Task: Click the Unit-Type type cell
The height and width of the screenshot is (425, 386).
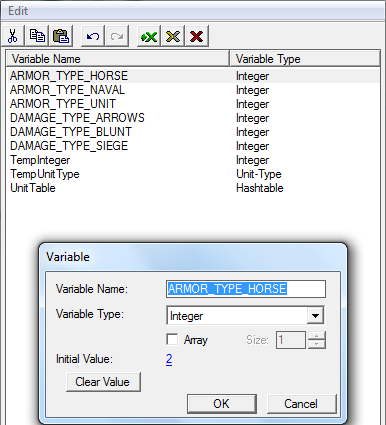Action: (259, 174)
